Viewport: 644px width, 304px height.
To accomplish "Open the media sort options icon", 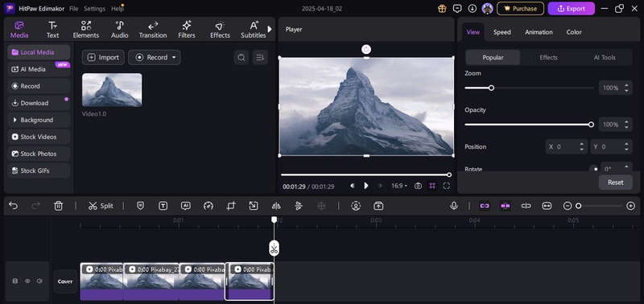I will click(x=260, y=57).
